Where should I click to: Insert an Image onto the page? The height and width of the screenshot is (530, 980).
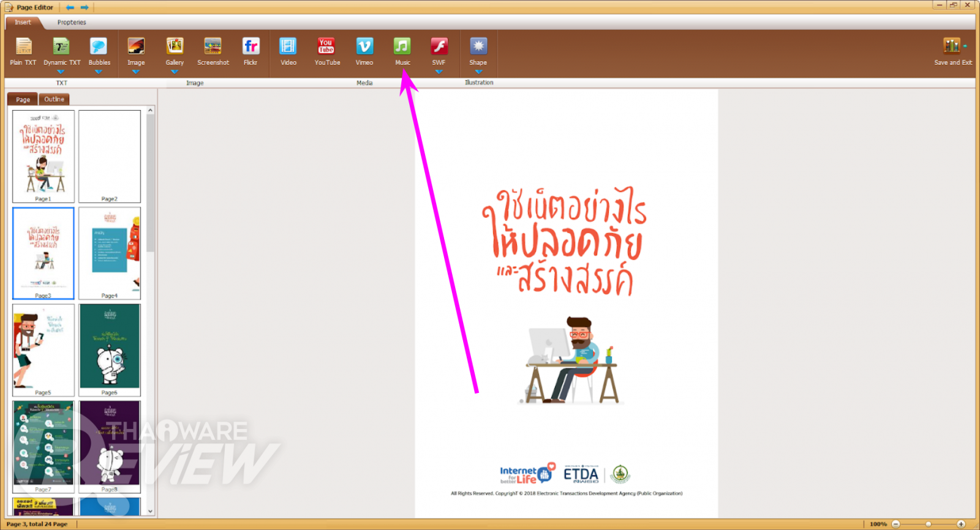[x=136, y=51]
